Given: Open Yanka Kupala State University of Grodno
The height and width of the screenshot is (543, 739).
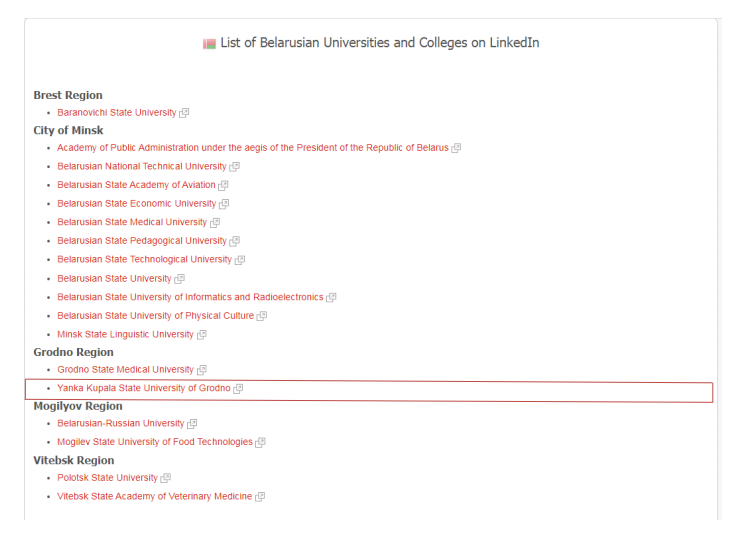Looking at the screenshot, I should point(144,388).
